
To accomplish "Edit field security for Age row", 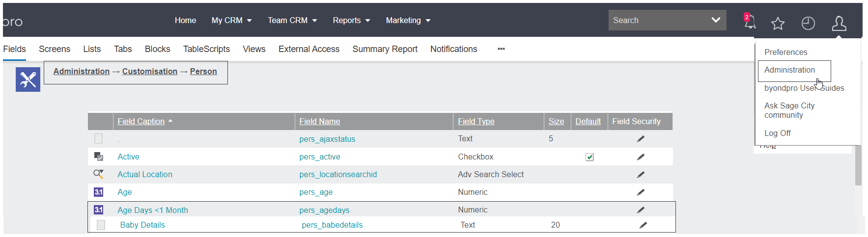I will [x=641, y=192].
